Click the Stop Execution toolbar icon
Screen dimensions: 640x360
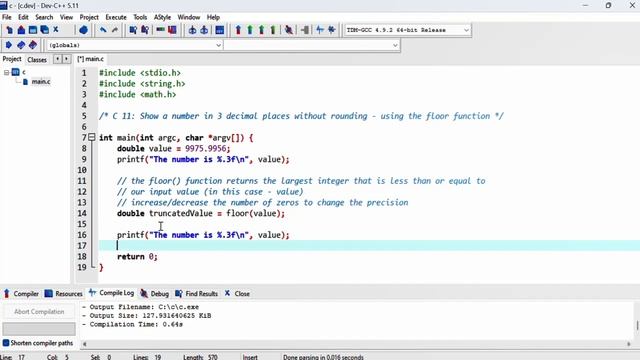(304, 30)
